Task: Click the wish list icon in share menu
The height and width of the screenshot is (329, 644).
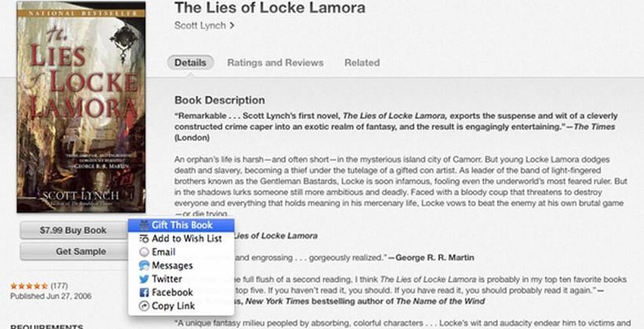Action: 144,238
